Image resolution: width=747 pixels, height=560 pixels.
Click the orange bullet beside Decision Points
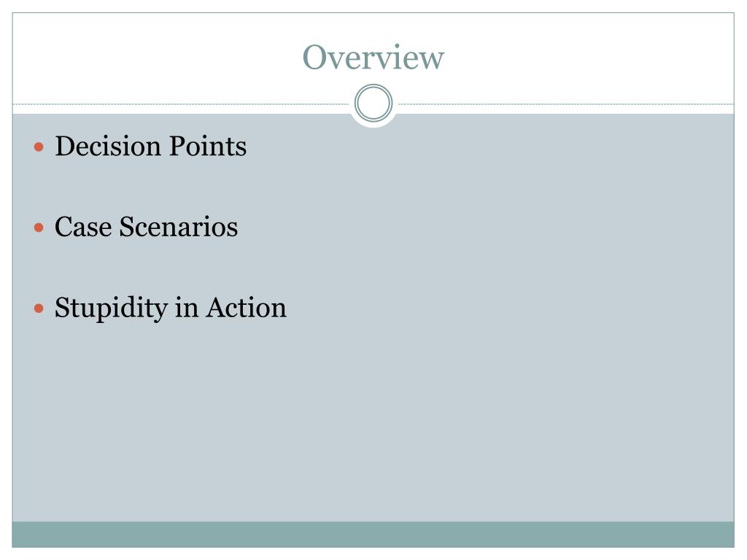point(39,147)
